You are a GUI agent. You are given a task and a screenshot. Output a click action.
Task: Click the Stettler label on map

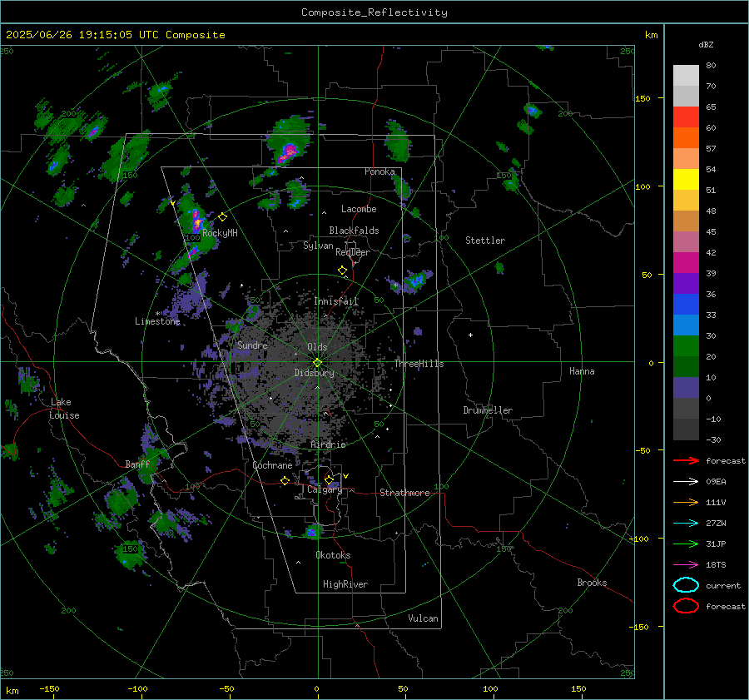pyautogui.click(x=485, y=241)
